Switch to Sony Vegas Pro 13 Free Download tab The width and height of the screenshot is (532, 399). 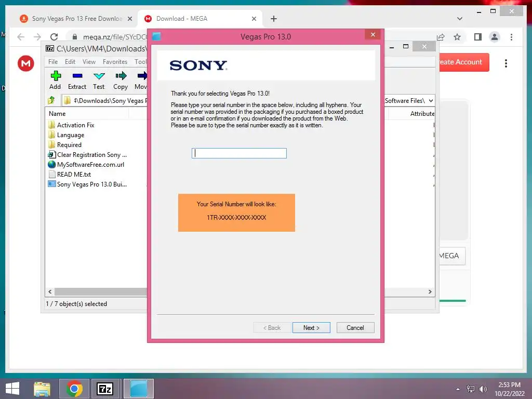pos(77,19)
